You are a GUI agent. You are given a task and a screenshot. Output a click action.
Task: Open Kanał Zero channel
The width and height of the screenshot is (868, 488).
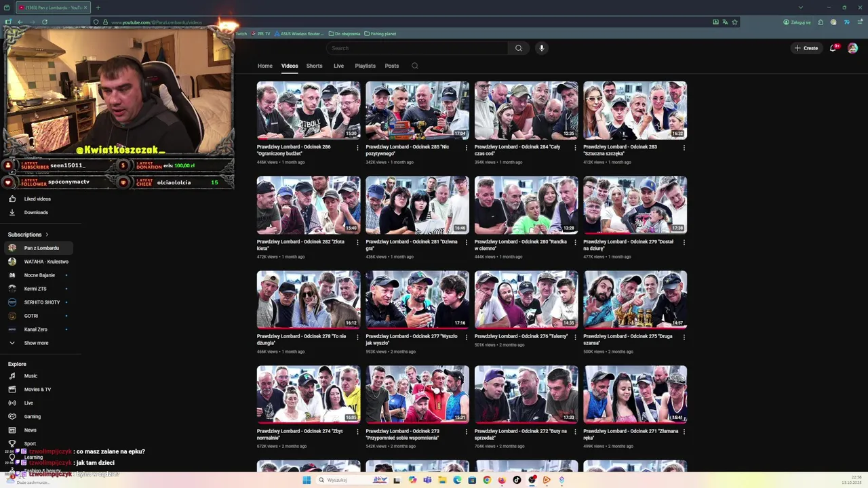38,329
